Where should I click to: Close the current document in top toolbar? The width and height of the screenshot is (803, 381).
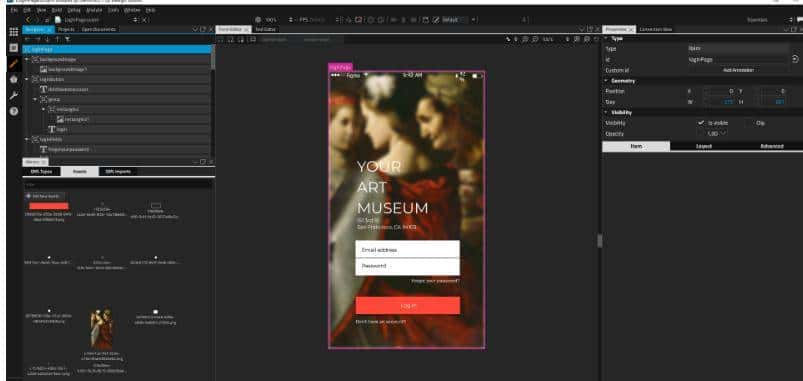point(144,19)
